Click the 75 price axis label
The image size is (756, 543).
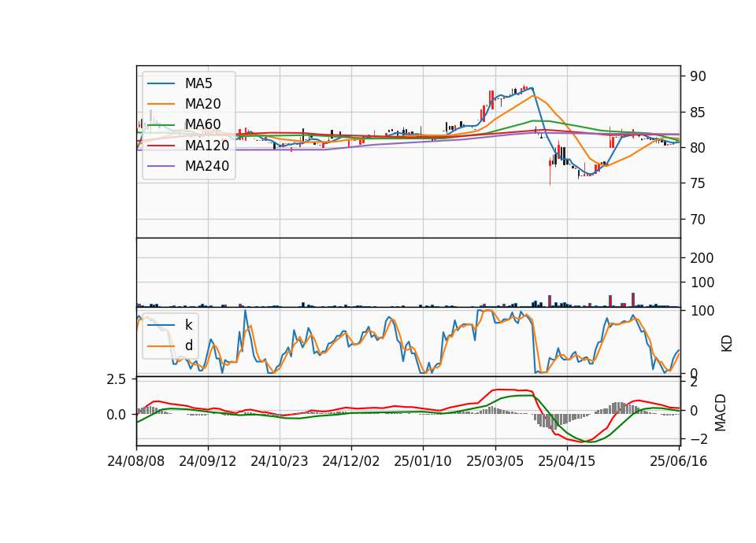tap(698, 183)
